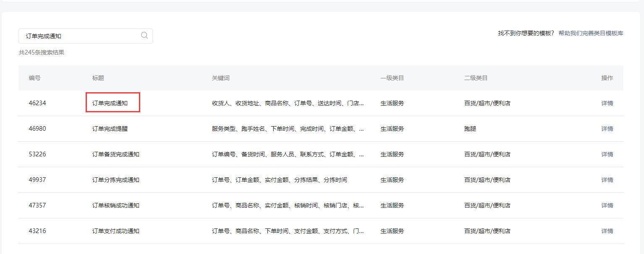The height and width of the screenshot is (254, 644).
Task: Select the 订单核销成功通知 template title
Action: pos(116,205)
